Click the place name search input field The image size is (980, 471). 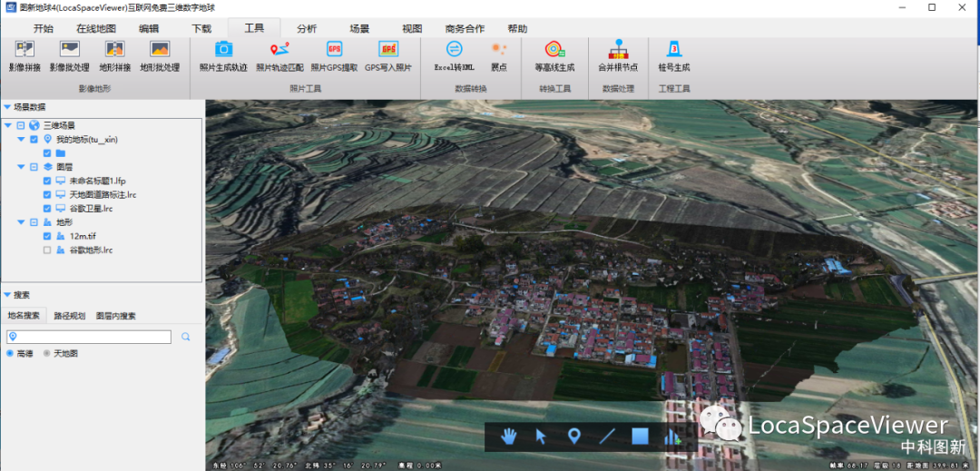click(89, 337)
